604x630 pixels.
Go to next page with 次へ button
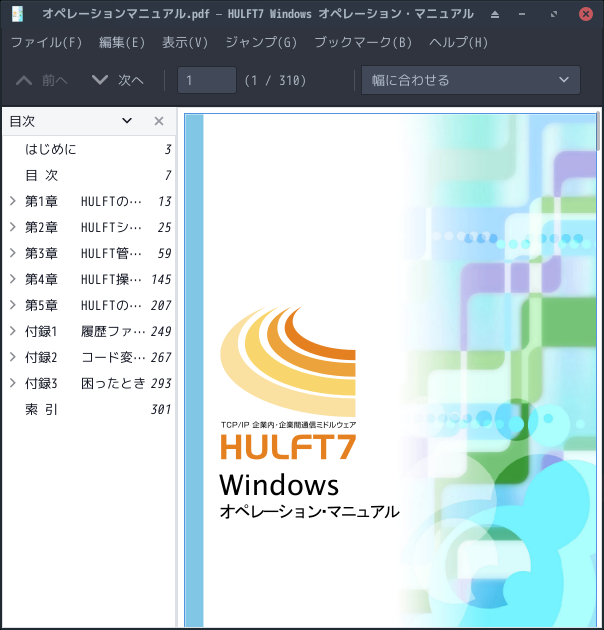(x=118, y=80)
